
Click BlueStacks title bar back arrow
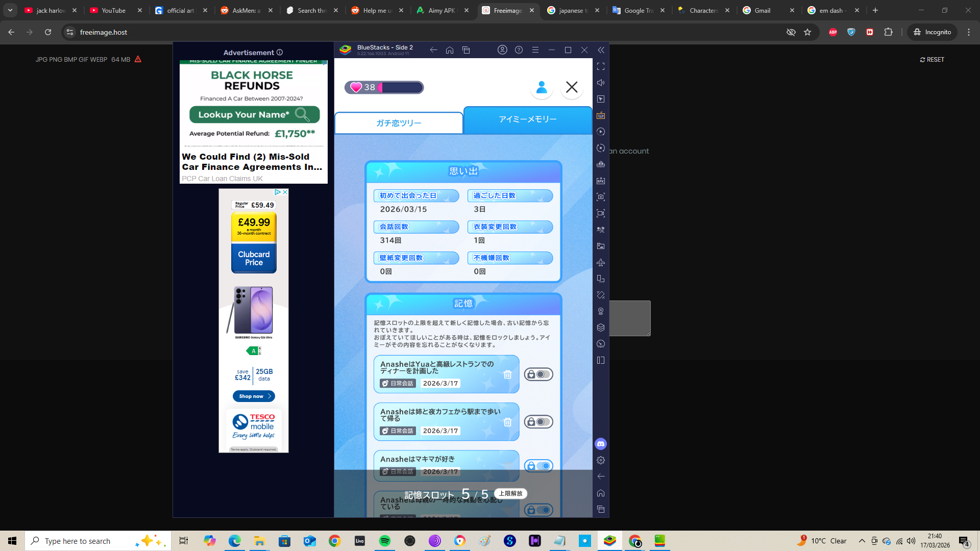433,50
